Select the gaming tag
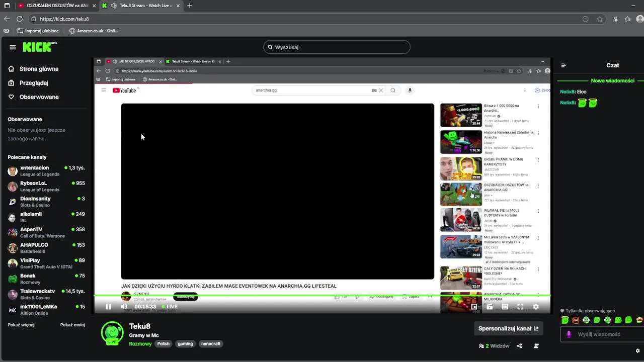 185,344
